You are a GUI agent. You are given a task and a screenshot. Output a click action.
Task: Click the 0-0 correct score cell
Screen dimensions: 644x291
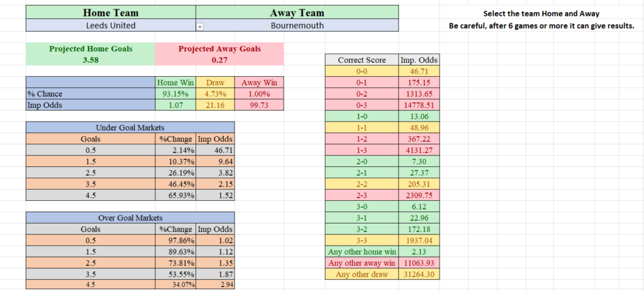[362, 71]
